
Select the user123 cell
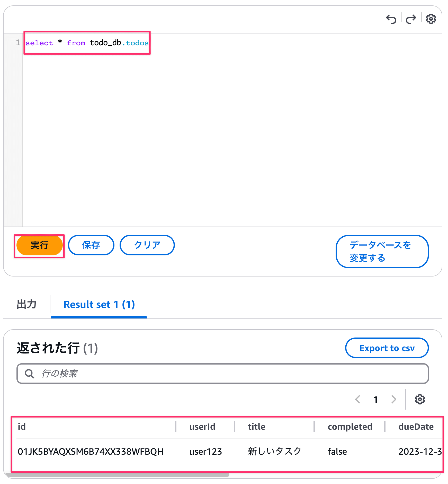pyautogui.click(x=205, y=452)
